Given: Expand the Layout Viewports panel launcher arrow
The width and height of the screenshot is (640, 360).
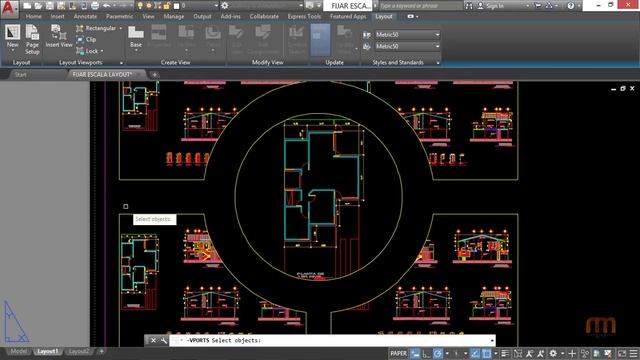Looking at the screenshot, I should [121, 63].
